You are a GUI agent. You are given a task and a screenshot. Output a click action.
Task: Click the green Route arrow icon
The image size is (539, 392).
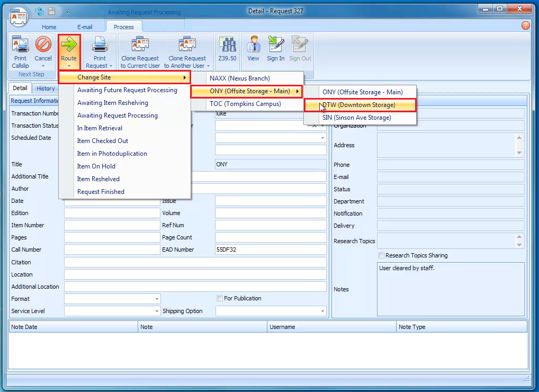(x=69, y=45)
